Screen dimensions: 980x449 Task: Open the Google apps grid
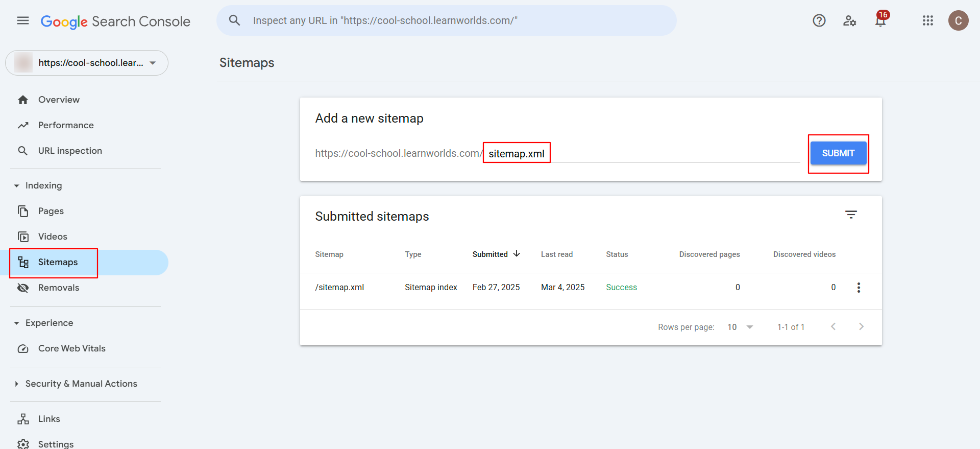tap(928, 20)
